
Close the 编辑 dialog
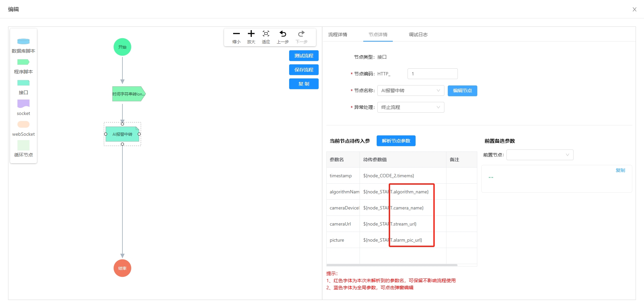click(x=635, y=9)
